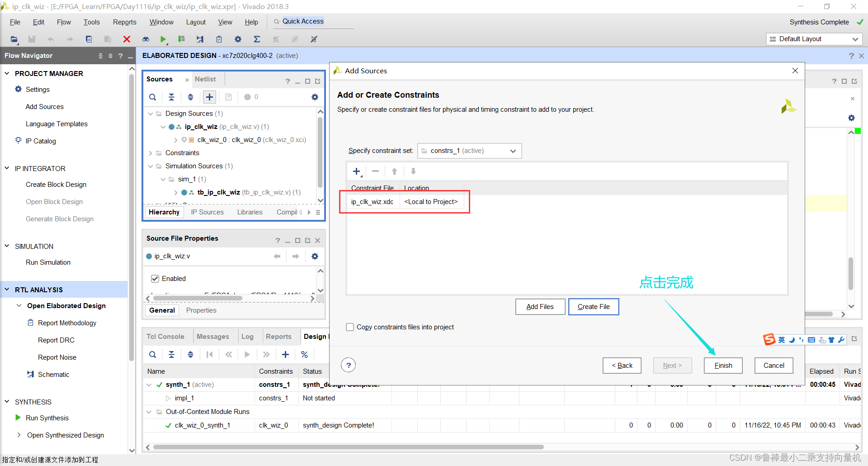Viewport: 868px width, 466px height.
Task: Click the percent icon in Design Runs toolbar
Action: (x=304, y=355)
